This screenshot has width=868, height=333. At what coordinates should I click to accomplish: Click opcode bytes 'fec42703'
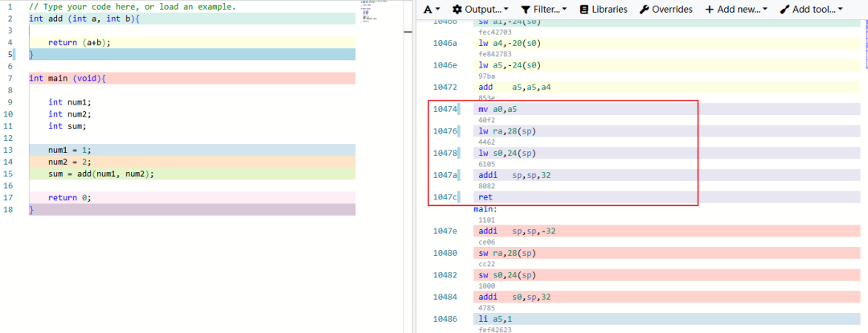tap(495, 33)
